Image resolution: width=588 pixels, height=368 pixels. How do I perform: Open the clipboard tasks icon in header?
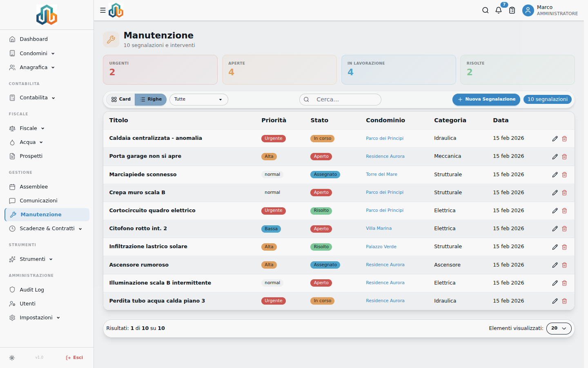coord(512,10)
